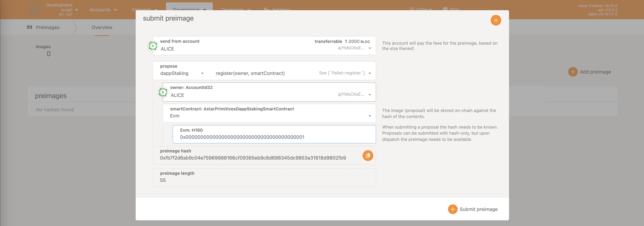The height and width of the screenshot is (226, 644).
Task: Change smartContract type from Evm dropdown
Action: point(370,116)
